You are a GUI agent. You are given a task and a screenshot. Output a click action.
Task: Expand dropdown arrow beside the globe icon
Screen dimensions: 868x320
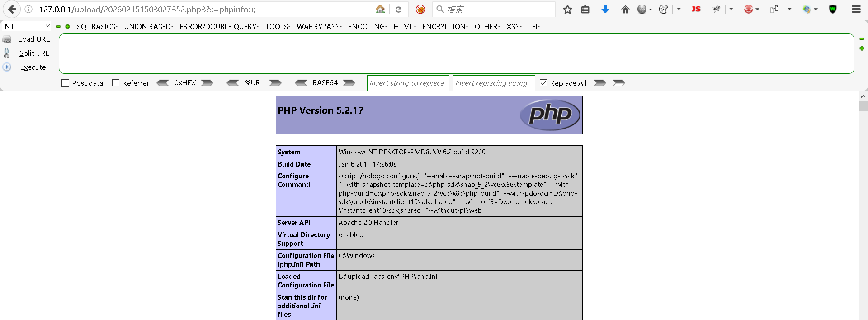651,9
